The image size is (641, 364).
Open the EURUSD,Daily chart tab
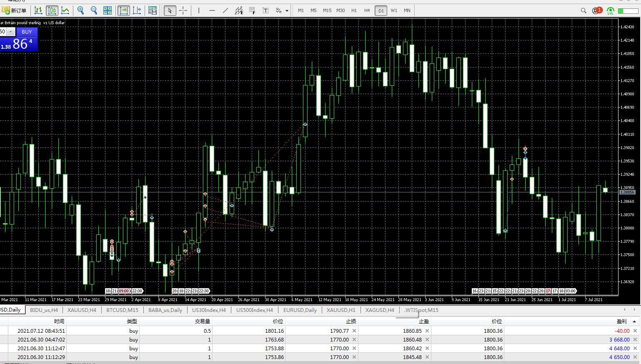click(300, 310)
